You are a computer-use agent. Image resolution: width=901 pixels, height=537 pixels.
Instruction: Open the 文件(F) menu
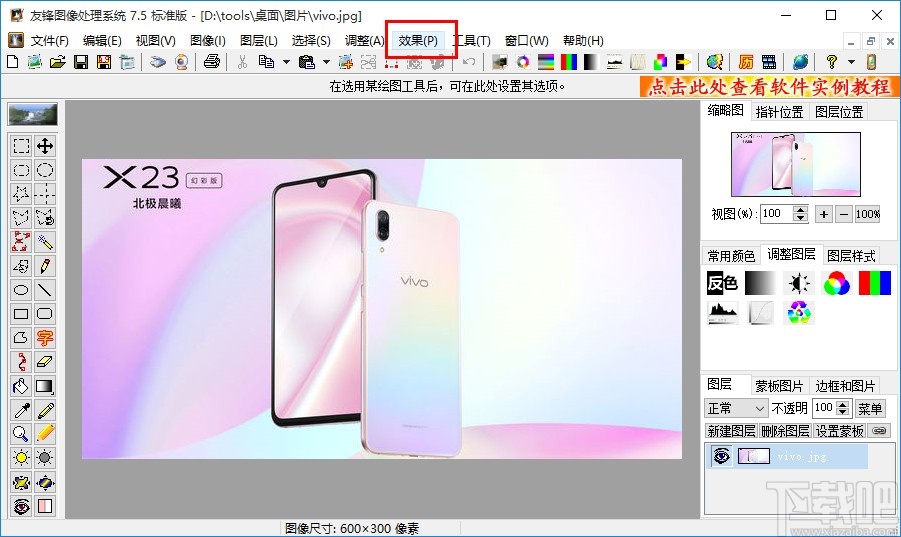tap(49, 41)
